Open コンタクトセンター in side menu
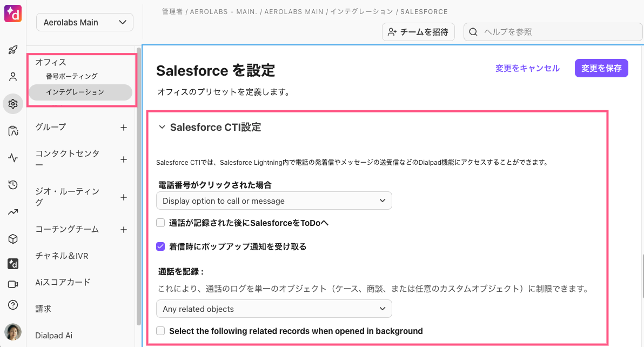 pyautogui.click(x=68, y=159)
